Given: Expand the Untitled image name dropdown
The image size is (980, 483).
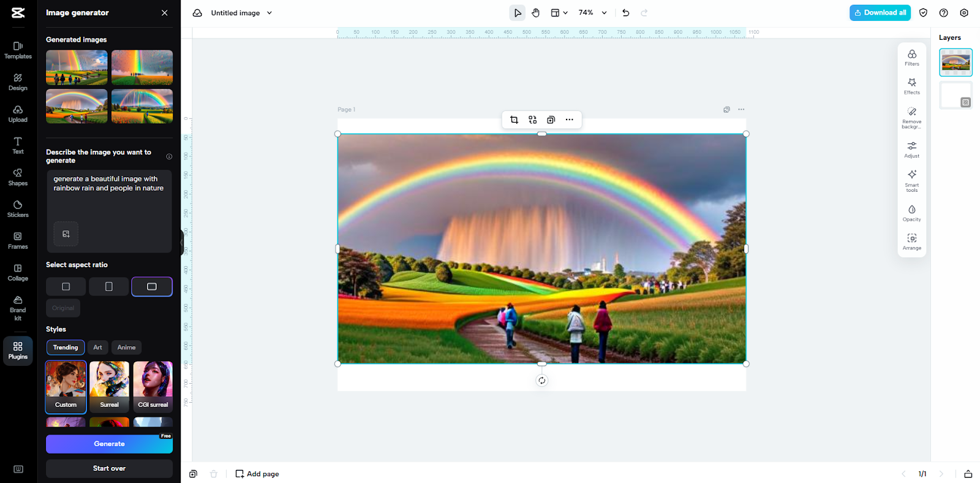Looking at the screenshot, I should pyautogui.click(x=269, y=13).
